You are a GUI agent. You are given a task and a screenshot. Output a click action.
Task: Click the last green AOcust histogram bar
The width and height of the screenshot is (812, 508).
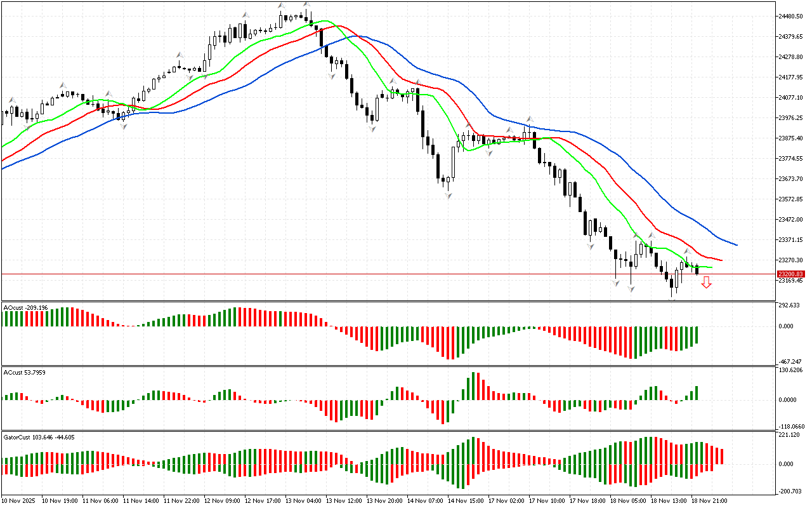pyautogui.click(x=696, y=335)
